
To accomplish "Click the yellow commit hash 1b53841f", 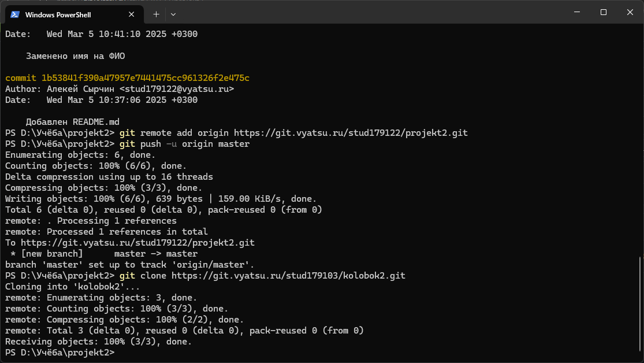I will pyautogui.click(x=145, y=78).
